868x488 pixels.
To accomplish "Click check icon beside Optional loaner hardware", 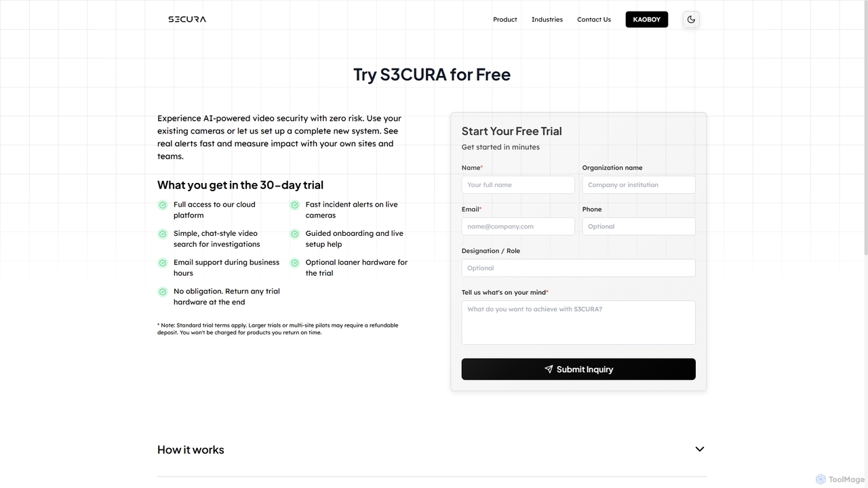I will coord(295,263).
